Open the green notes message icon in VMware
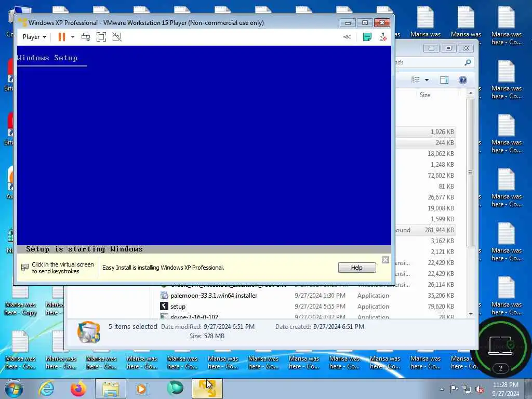Image resolution: width=532 pixels, height=399 pixels. (367, 37)
